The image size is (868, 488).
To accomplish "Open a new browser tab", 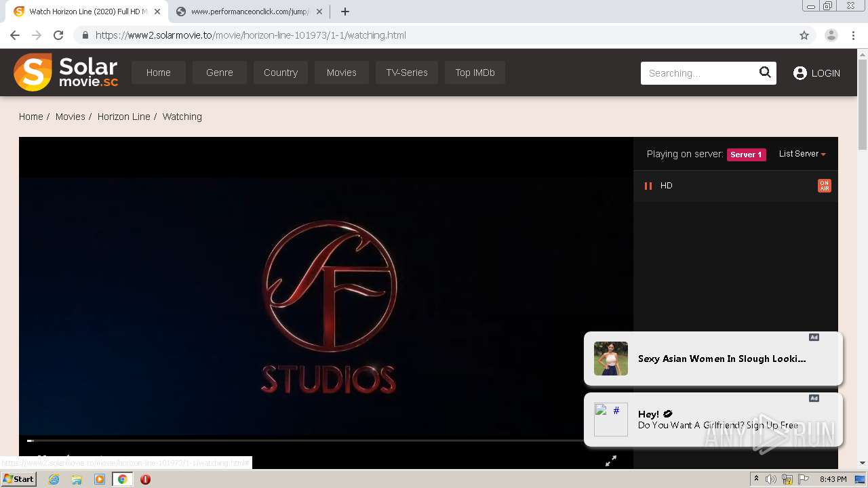I will tap(345, 12).
